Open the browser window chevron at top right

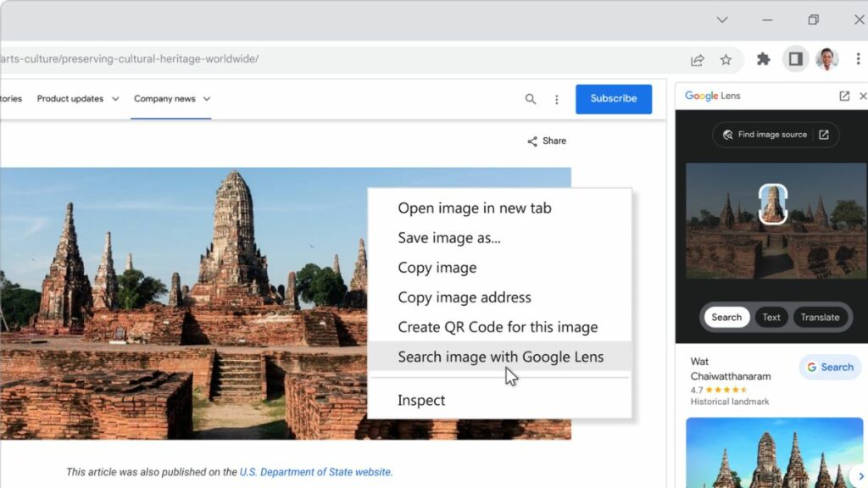tap(722, 19)
